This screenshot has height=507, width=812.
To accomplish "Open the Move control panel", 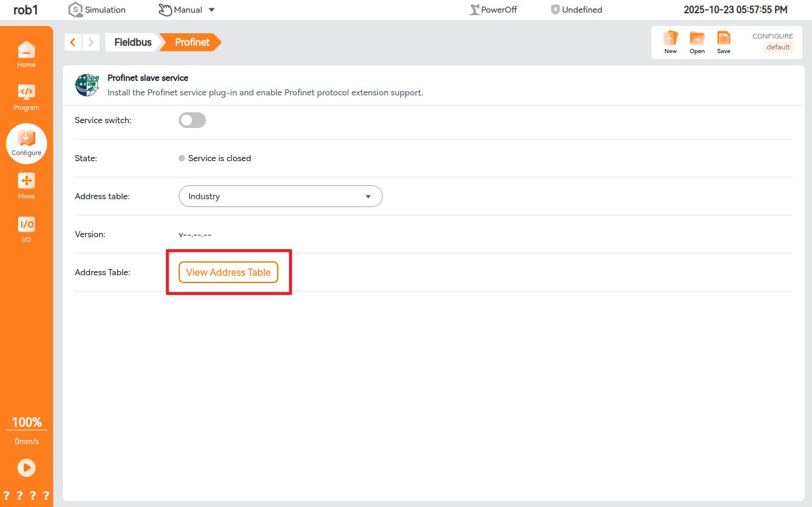I will (27, 185).
